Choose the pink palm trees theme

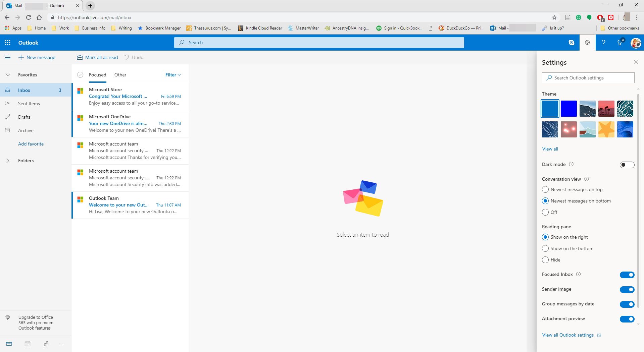point(606,109)
